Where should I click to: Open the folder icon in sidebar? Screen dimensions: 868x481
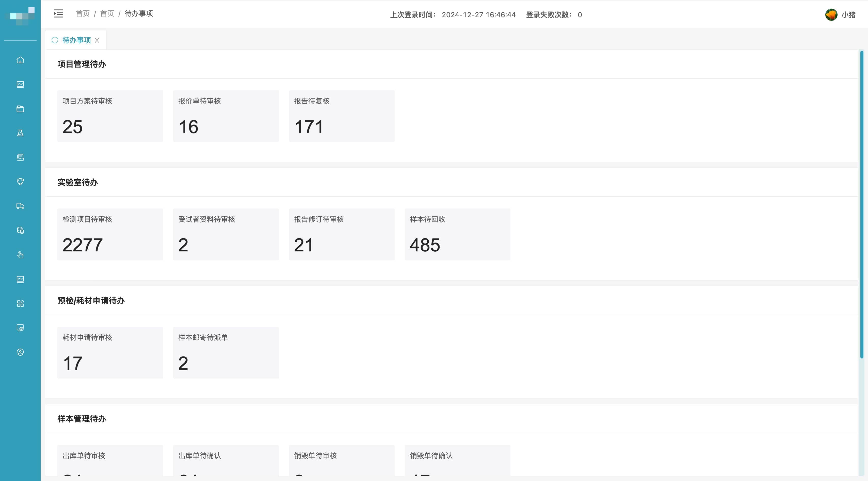click(20, 109)
